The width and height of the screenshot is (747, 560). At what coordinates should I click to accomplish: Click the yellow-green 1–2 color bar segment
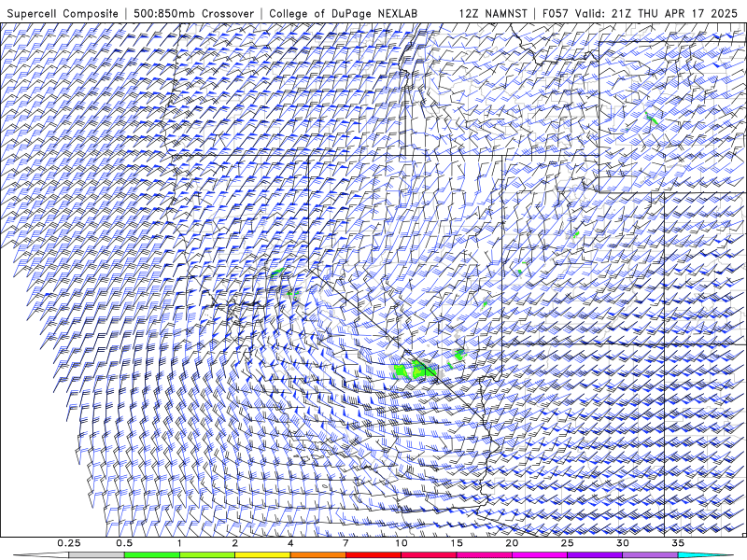[x=206, y=555]
